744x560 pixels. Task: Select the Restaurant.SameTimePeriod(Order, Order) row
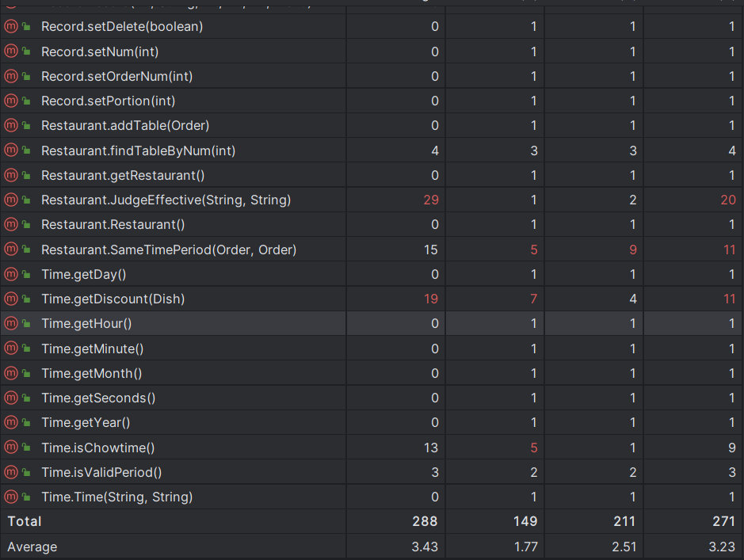[168, 250]
